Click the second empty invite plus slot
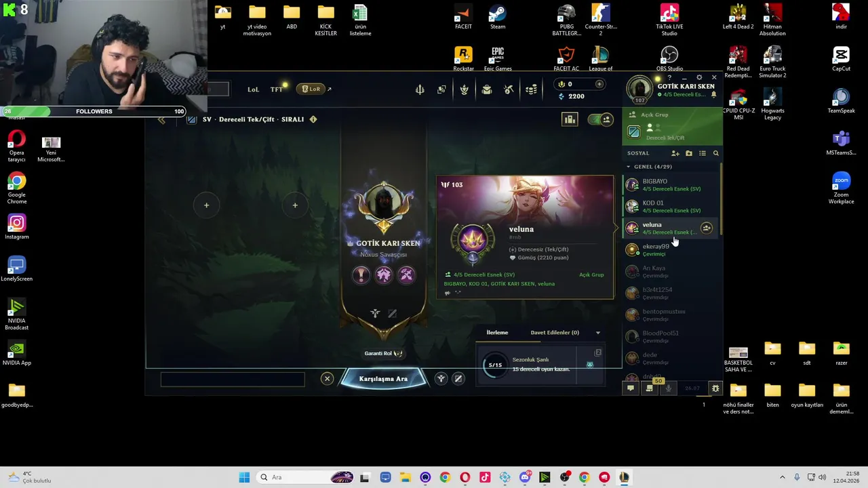This screenshot has height=488, width=868. 295,205
